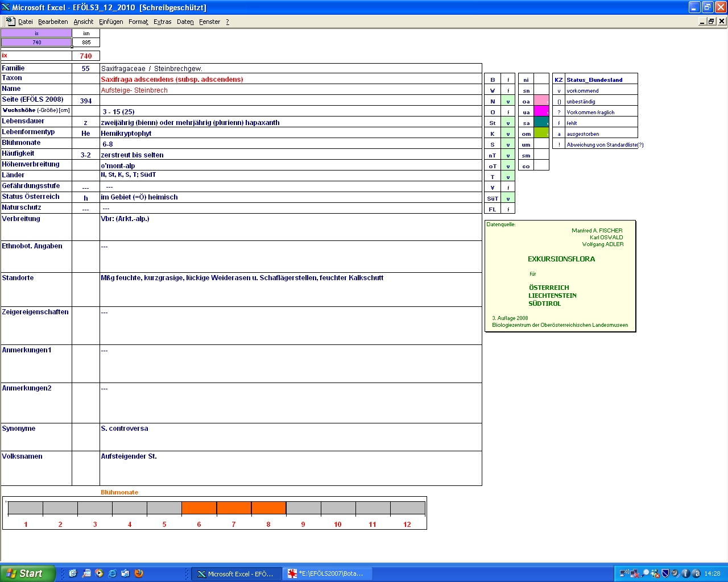This screenshot has height=582, width=728.
Task: Click the round 'a' tray icon
Action: pyautogui.click(x=696, y=573)
